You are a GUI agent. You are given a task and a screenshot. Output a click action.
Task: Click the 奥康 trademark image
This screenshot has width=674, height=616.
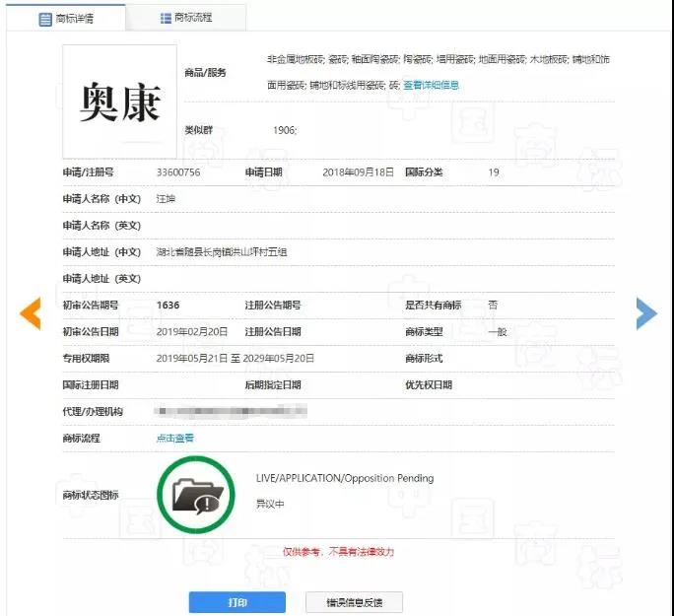(119, 102)
